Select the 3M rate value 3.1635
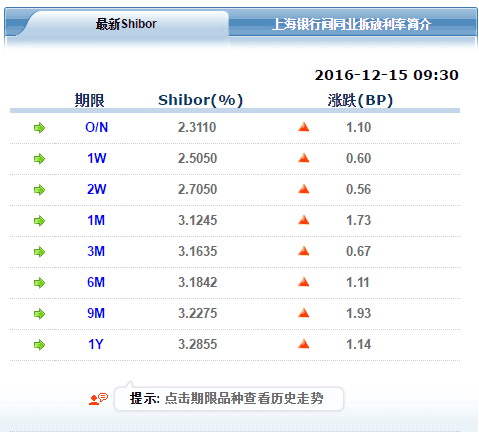This screenshot has height=436, width=479. pyautogui.click(x=197, y=251)
